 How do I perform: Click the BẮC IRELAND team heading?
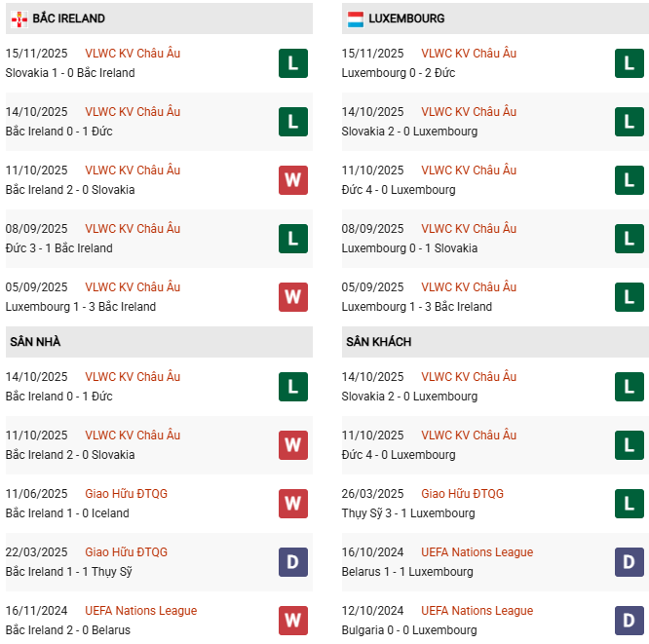(68, 19)
